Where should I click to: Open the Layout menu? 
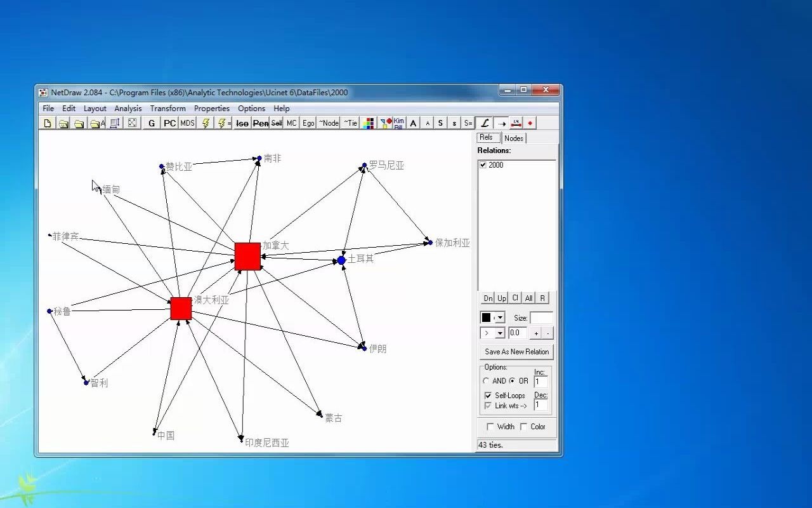[x=95, y=109]
